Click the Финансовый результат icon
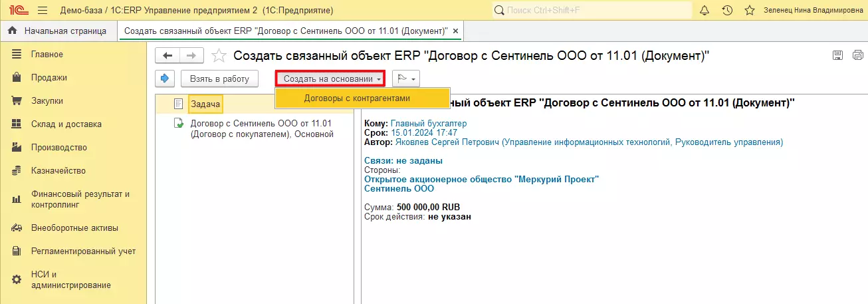 point(17,199)
